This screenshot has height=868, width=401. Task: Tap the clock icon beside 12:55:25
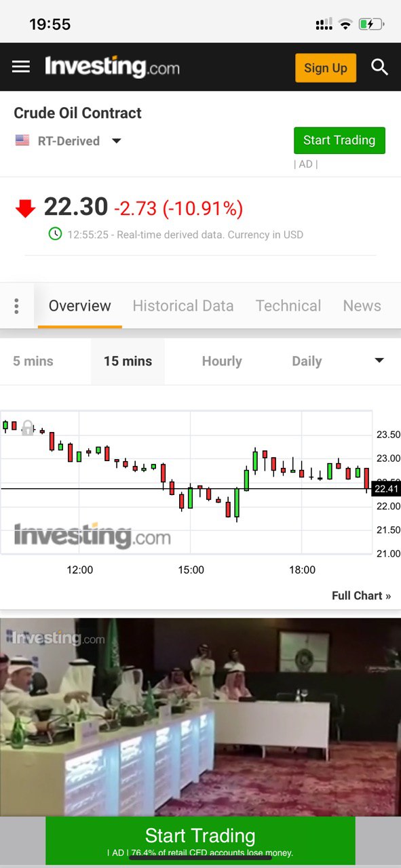click(x=55, y=234)
